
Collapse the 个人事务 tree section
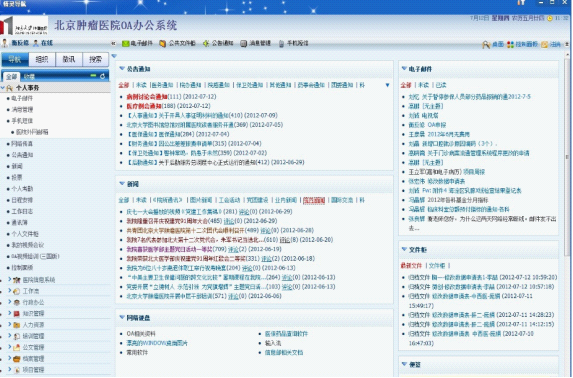point(3,88)
